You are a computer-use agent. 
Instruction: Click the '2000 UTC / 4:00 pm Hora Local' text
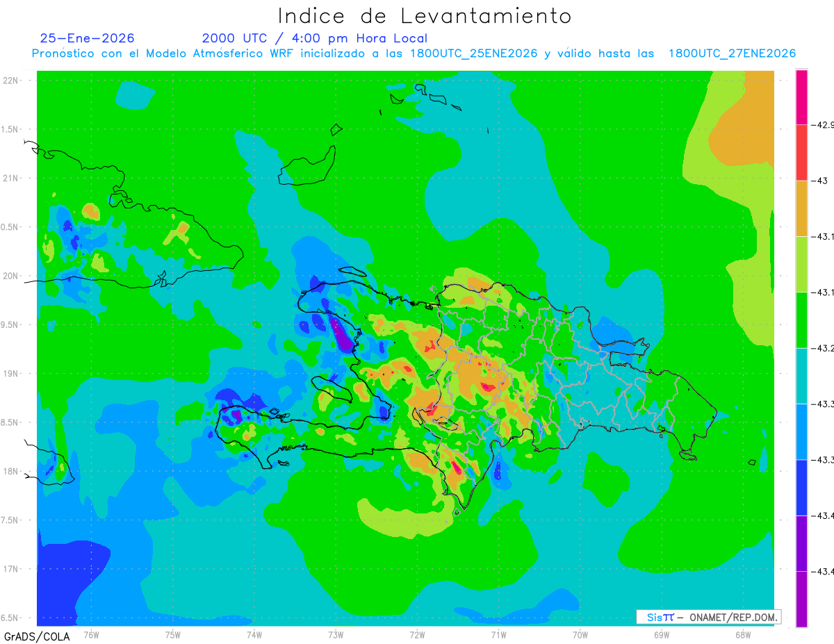point(315,38)
